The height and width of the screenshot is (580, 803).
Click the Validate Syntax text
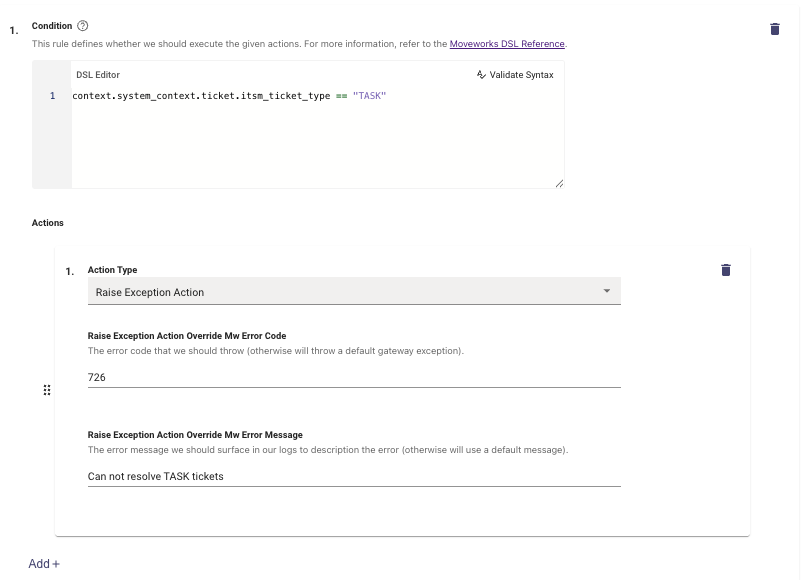pyautogui.click(x=521, y=75)
